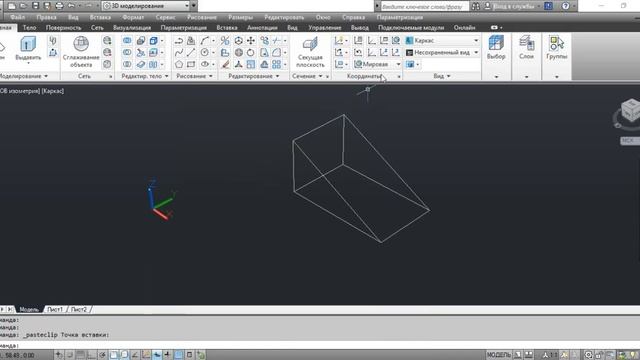Image resolution: width=640 pixels, height=360 pixels.
Task: Select the Polygon tool in Рисование panel
Action: (x=179, y=64)
